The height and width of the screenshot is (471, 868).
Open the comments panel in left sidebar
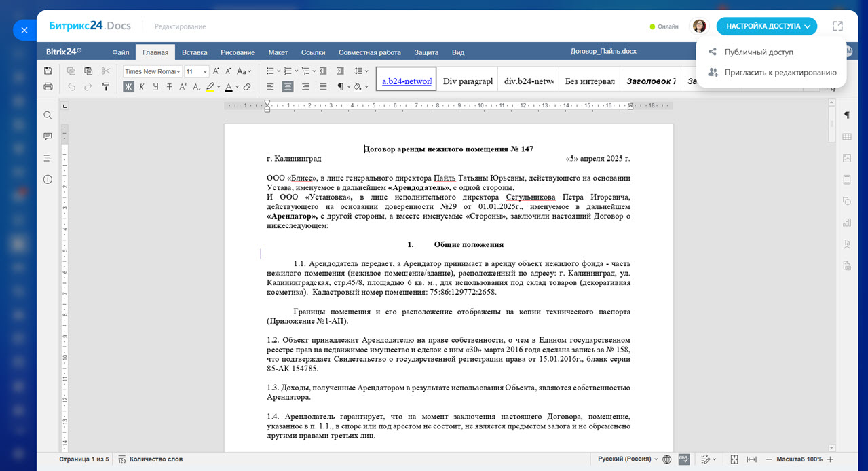48,136
